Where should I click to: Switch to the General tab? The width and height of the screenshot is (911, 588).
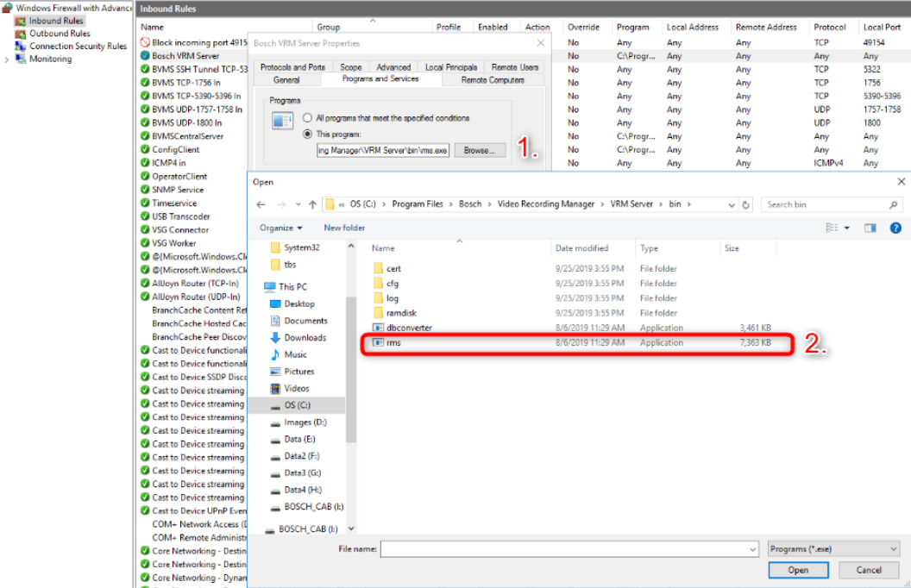tap(286, 80)
